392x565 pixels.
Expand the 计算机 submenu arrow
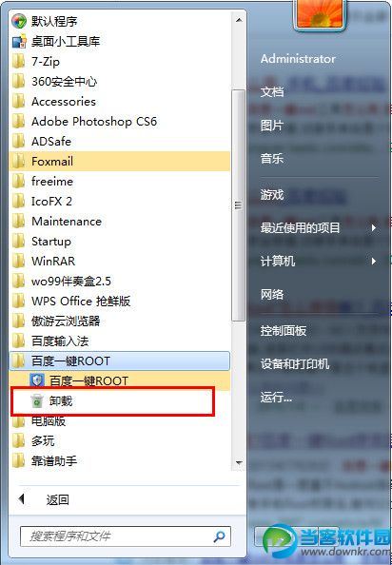[x=374, y=261]
